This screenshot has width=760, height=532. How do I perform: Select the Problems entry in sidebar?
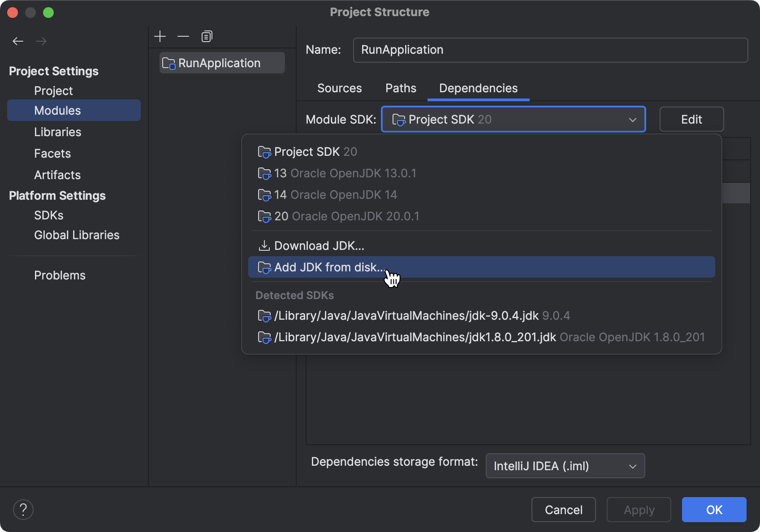60,275
